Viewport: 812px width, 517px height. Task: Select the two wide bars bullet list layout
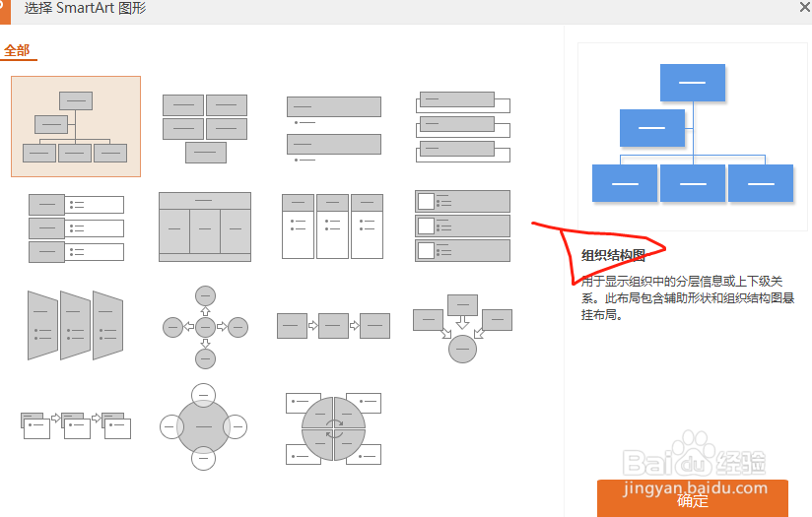pyautogui.click(x=334, y=129)
